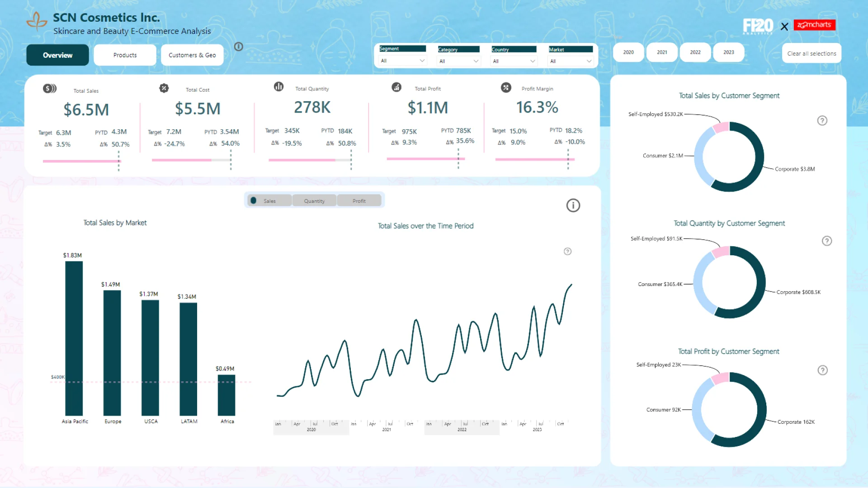This screenshot has height=488, width=868.
Task: Click the Total Profit growth icon
Action: coord(396,87)
